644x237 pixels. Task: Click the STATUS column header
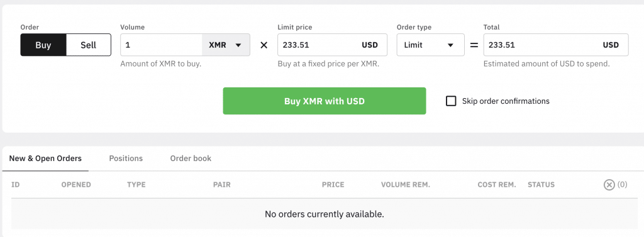541,185
